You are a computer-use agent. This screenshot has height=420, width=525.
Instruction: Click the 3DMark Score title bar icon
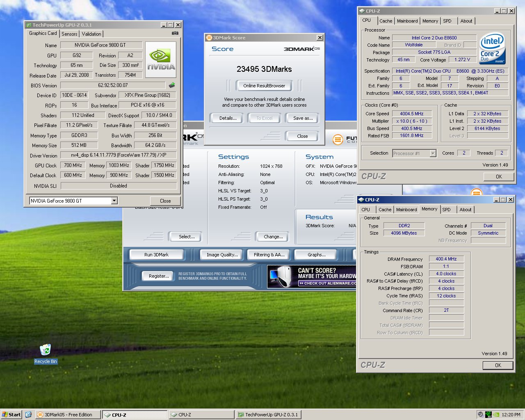[209, 38]
